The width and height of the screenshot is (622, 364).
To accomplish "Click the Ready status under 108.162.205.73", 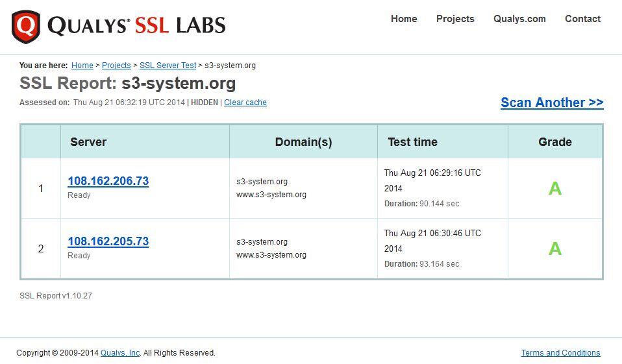I will (x=79, y=256).
